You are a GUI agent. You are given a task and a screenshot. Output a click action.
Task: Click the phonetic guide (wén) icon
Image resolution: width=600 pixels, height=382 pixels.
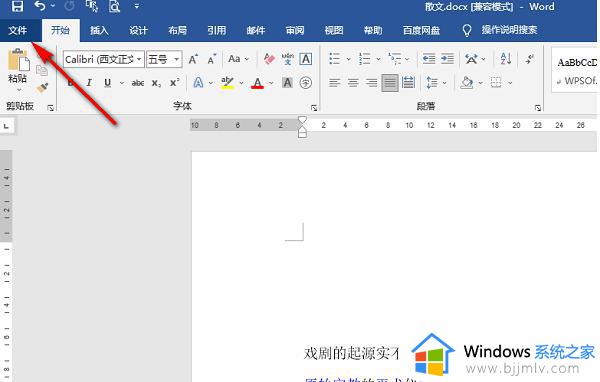coord(287,59)
